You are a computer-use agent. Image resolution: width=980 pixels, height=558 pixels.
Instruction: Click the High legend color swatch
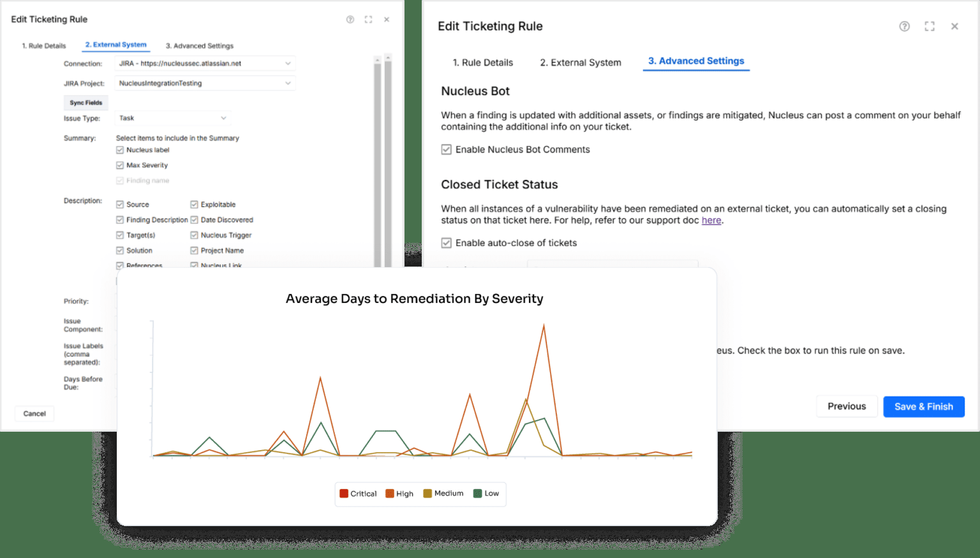coord(390,494)
